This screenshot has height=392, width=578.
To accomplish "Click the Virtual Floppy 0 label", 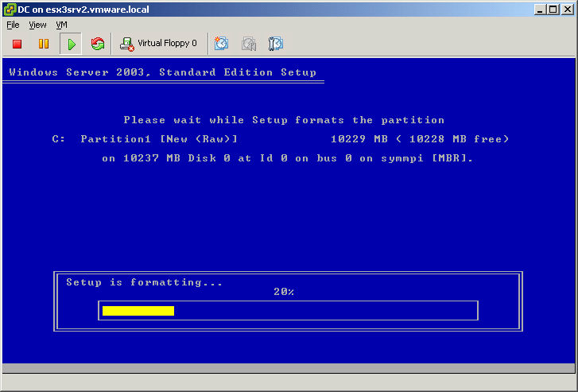I will coord(167,44).
